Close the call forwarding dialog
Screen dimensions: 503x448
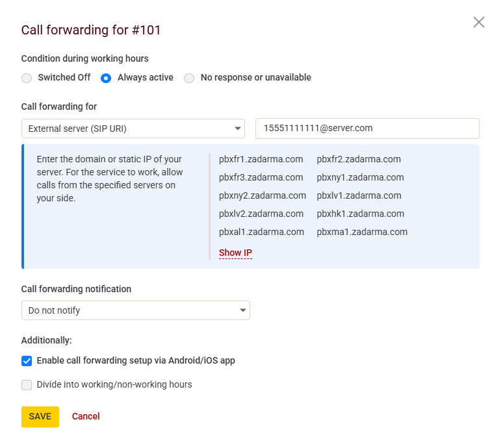point(479,22)
